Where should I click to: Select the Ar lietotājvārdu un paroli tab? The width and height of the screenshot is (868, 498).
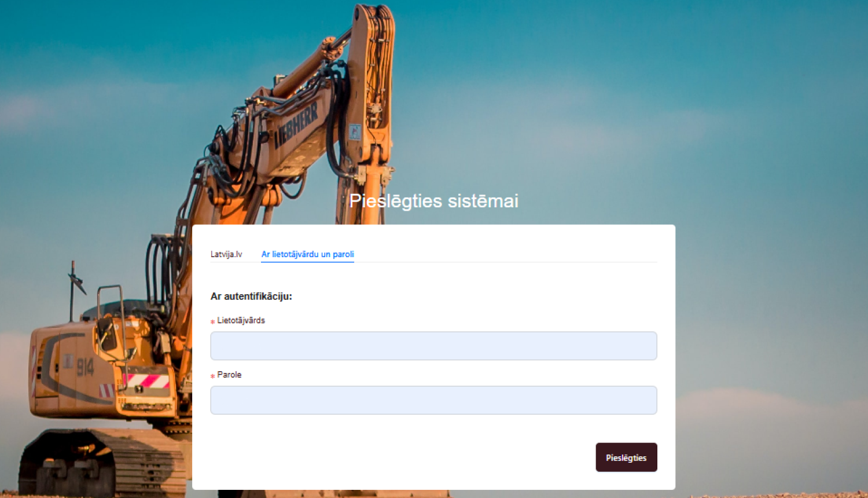pyautogui.click(x=307, y=254)
